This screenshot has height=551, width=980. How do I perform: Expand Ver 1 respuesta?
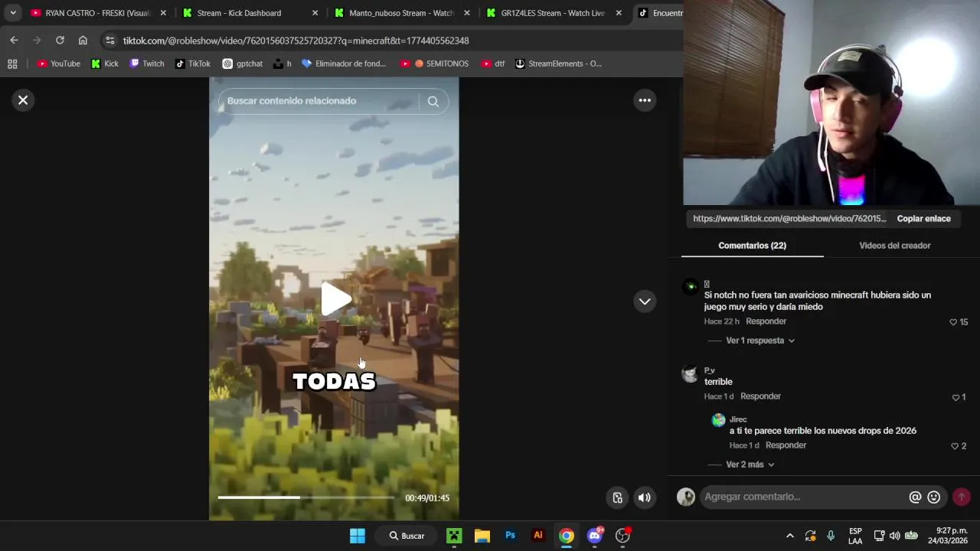click(759, 341)
